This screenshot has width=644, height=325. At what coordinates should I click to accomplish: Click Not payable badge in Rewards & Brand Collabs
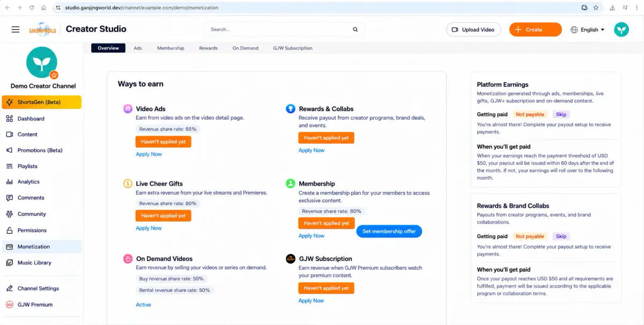[530, 236]
